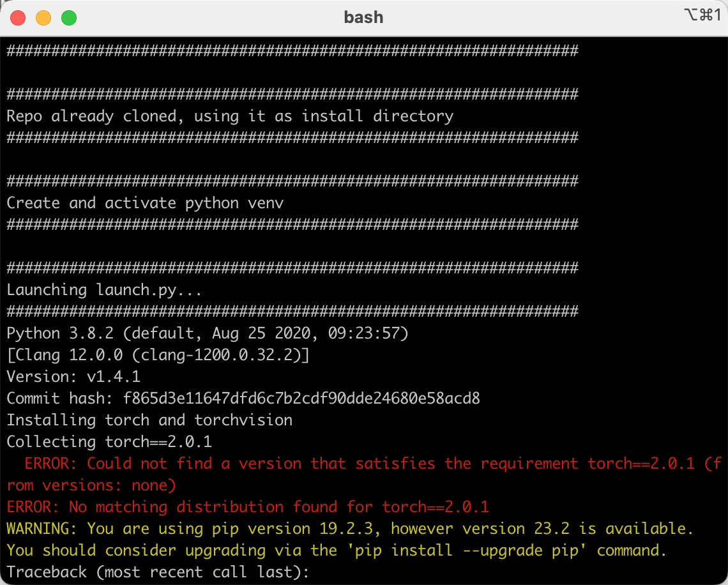
Task: Click the 'Collecting torch==2.0.1' line
Action: 109,442
